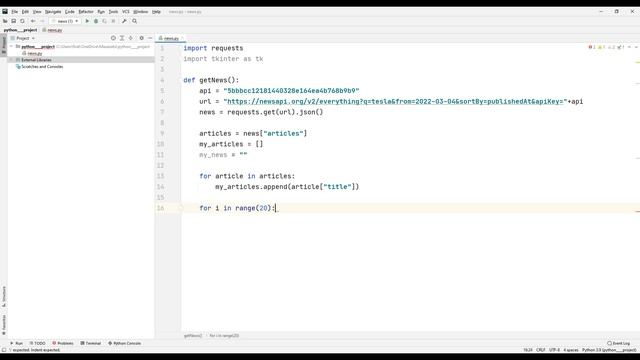The image size is (640, 360).
Task: Open the VCS menu
Action: pos(126,12)
